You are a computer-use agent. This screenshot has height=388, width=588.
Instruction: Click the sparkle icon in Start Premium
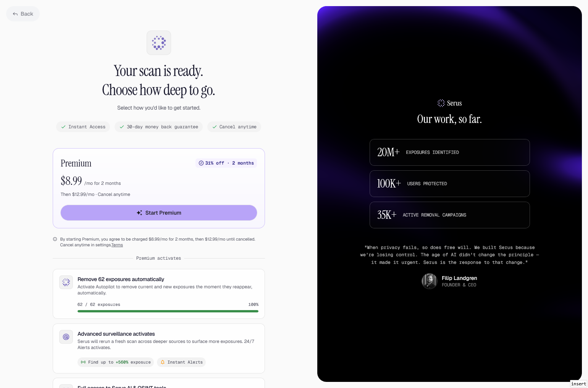tap(139, 213)
